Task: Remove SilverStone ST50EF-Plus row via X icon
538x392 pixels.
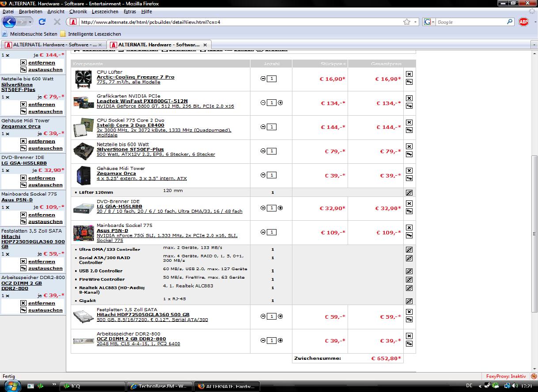Action: point(409,147)
